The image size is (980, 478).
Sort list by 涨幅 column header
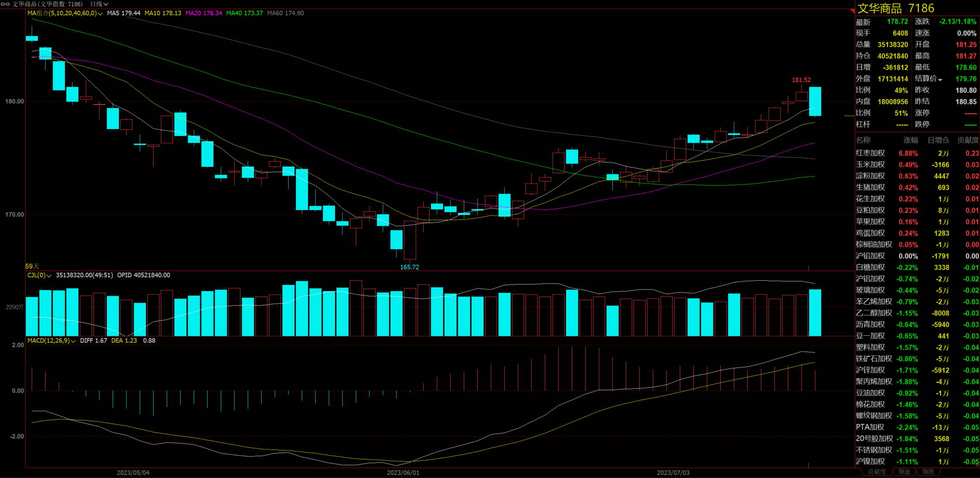point(911,140)
